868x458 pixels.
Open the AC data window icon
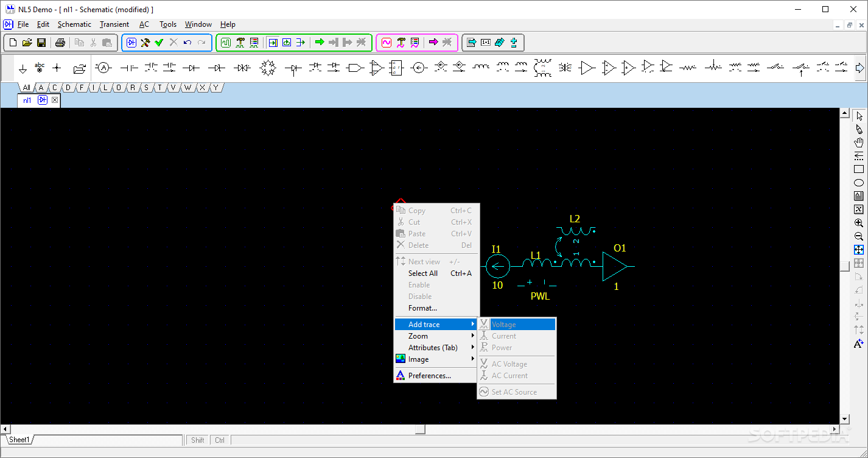(x=387, y=43)
